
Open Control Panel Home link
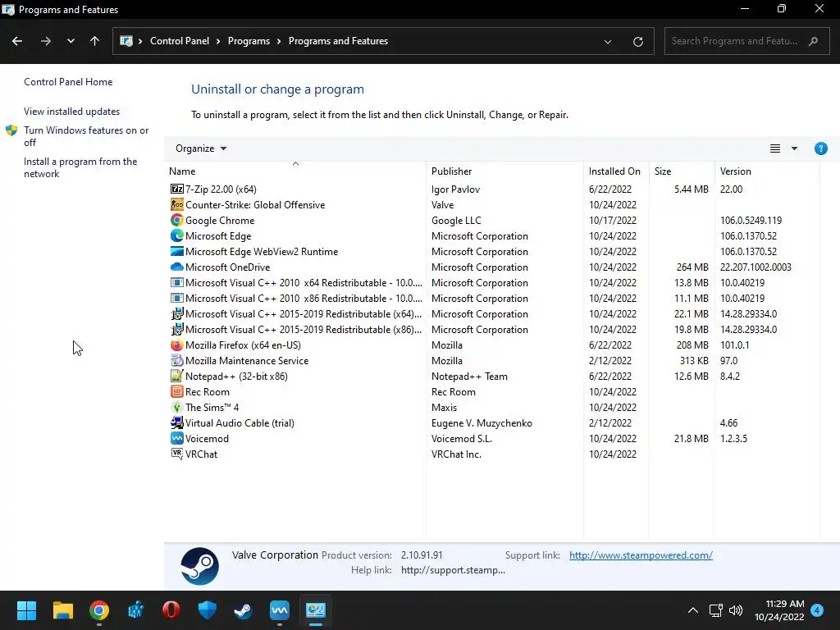68,82
